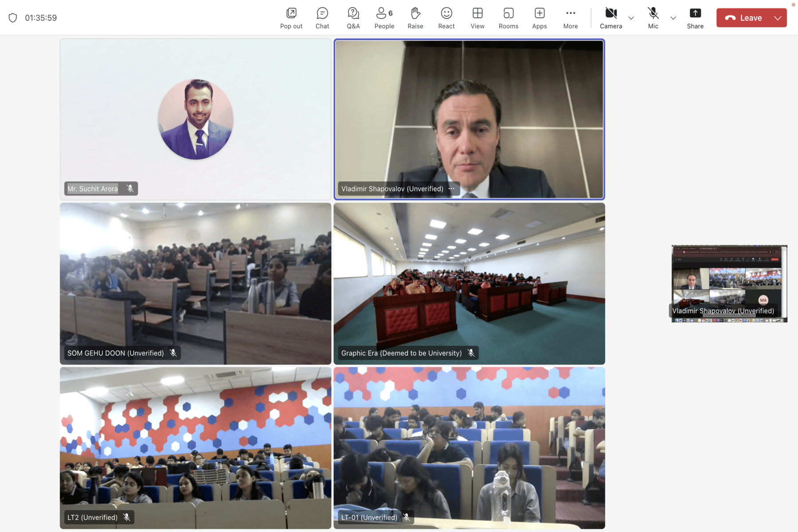
Task: Expand the Camera options dropdown arrow
Action: [631, 18]
